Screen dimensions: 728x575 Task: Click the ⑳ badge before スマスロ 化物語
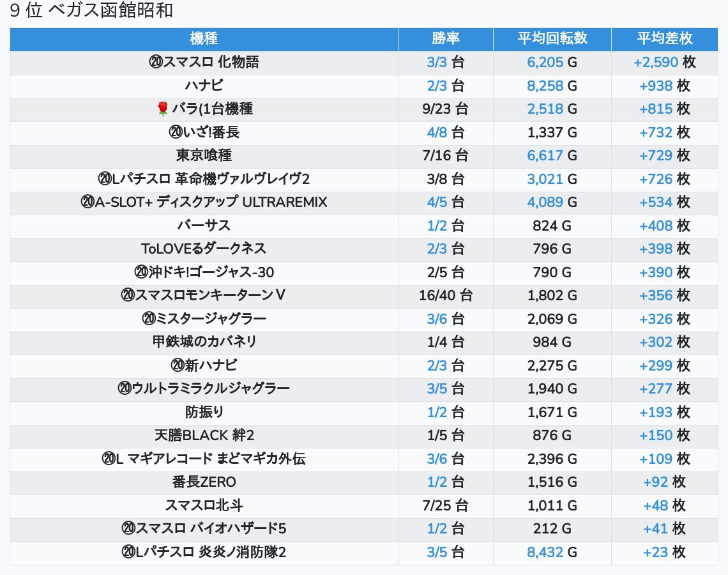pyautogui.click(x=156, y=63)
